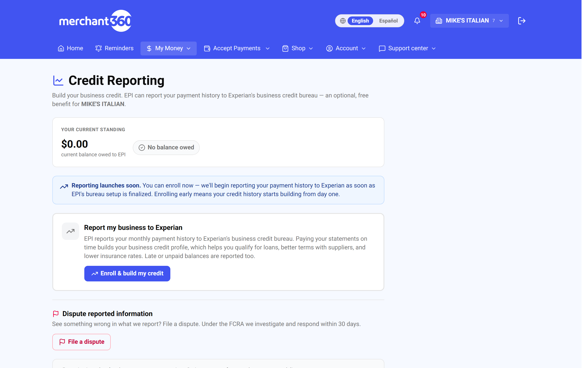Image resolution: width=588 pixels, height=368 pixels.
Task: Open the Support center menu
Action: (407, 48)
